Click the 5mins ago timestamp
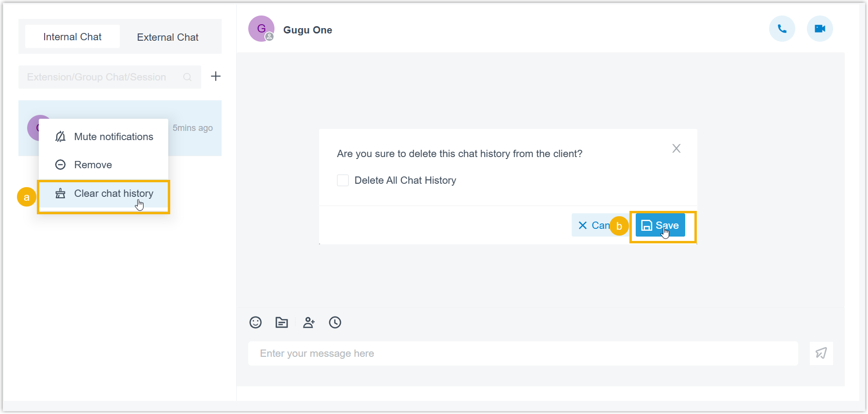Screen dimensions: 868x414 coord(193,128)
